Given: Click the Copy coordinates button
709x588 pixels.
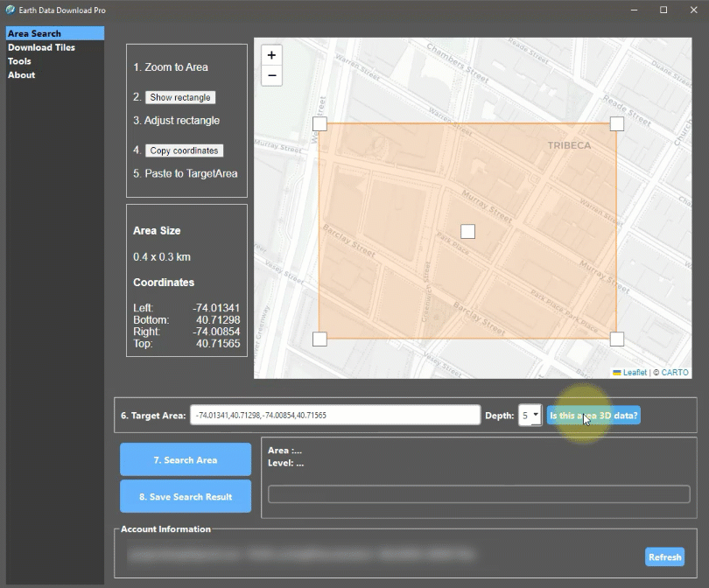Looking at the screenshot, I should (x=184, y=150).
